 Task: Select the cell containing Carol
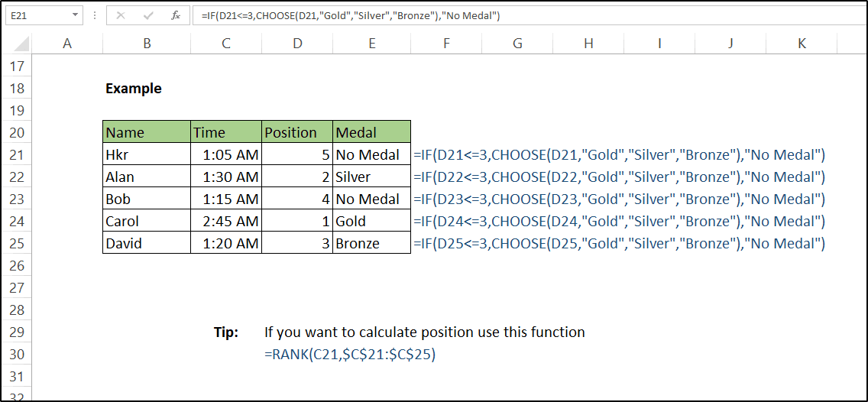(147, 222)
